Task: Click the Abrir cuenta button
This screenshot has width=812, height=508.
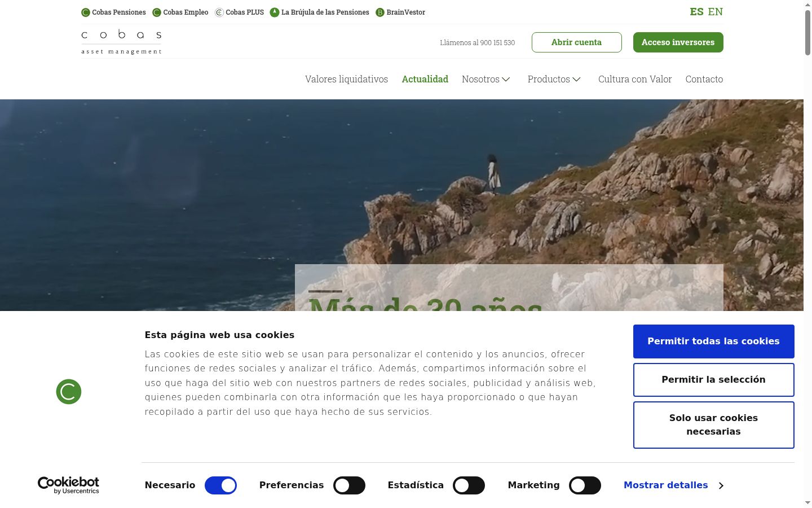Action: click(577, 42)
